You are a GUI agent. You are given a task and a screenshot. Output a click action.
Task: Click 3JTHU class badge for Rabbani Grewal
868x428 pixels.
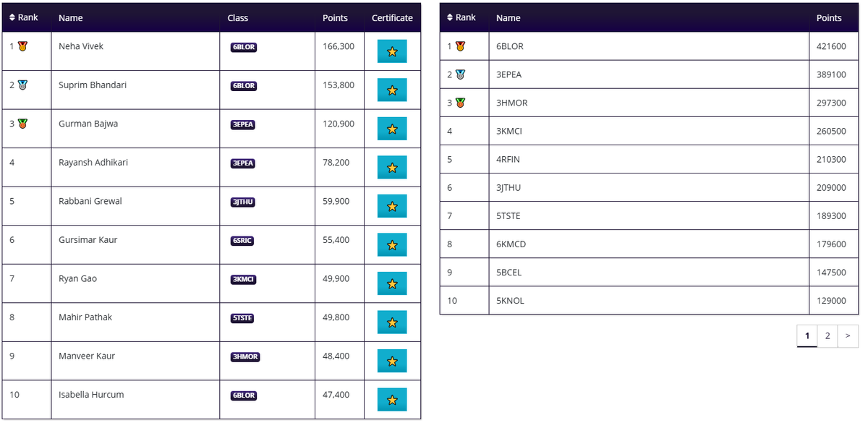point(243,202)
